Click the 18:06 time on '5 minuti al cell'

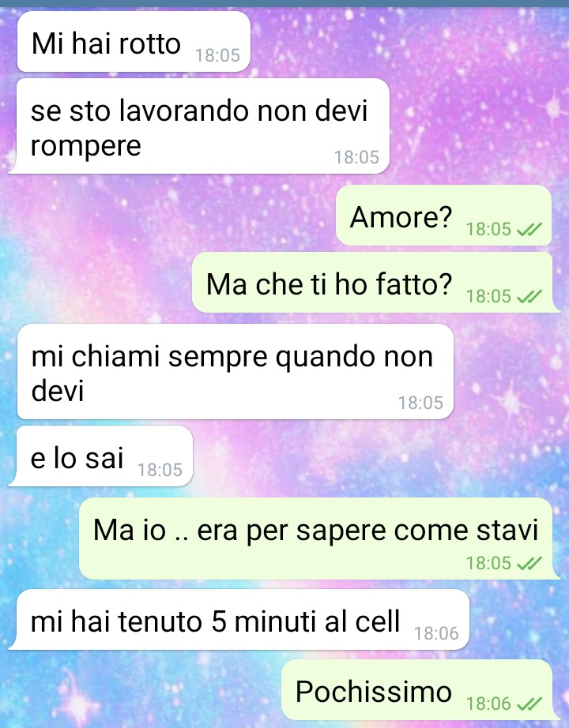coord(436,633)
